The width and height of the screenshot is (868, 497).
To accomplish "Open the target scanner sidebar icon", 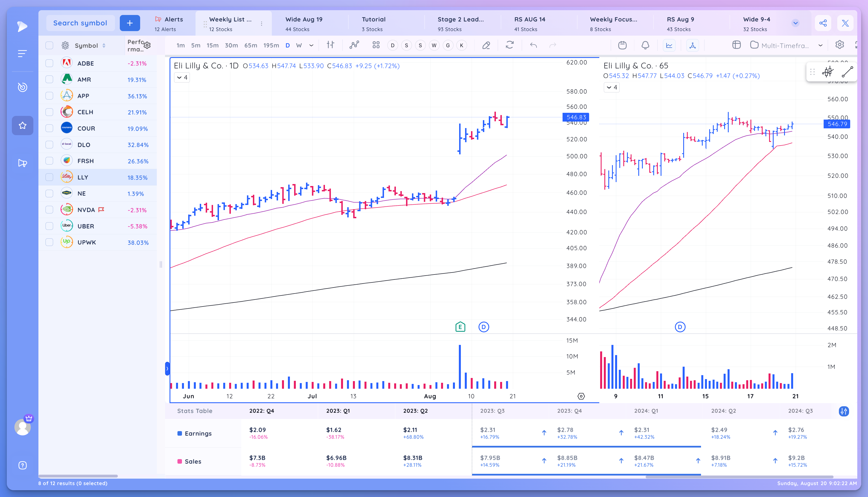I will point(23,87).
